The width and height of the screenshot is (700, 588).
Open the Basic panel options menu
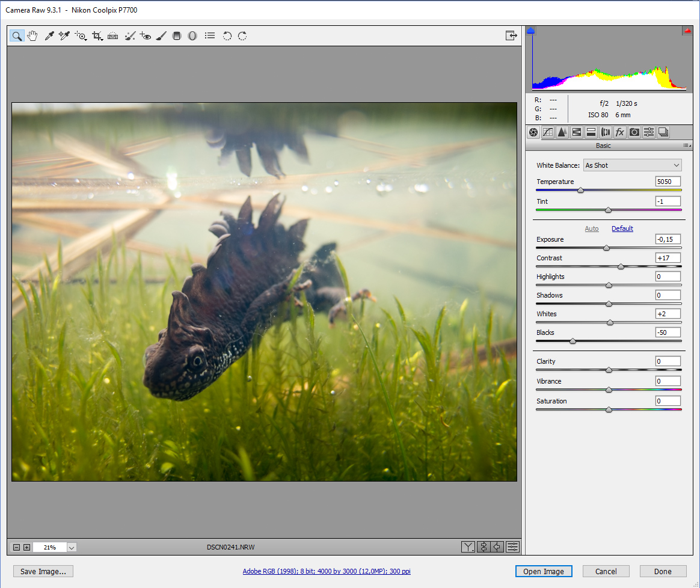click(x=687, y=145)
